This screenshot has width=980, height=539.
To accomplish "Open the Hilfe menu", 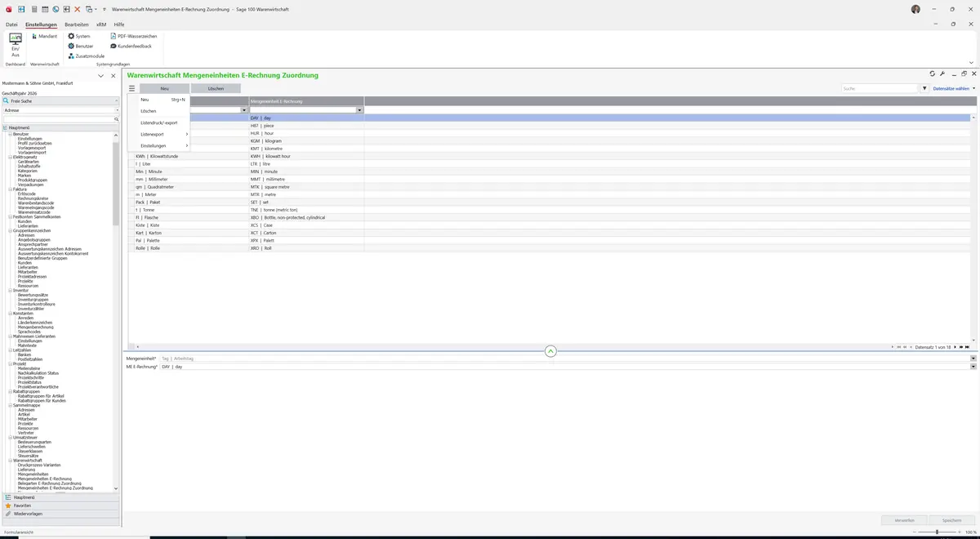I will coord(119,24).
